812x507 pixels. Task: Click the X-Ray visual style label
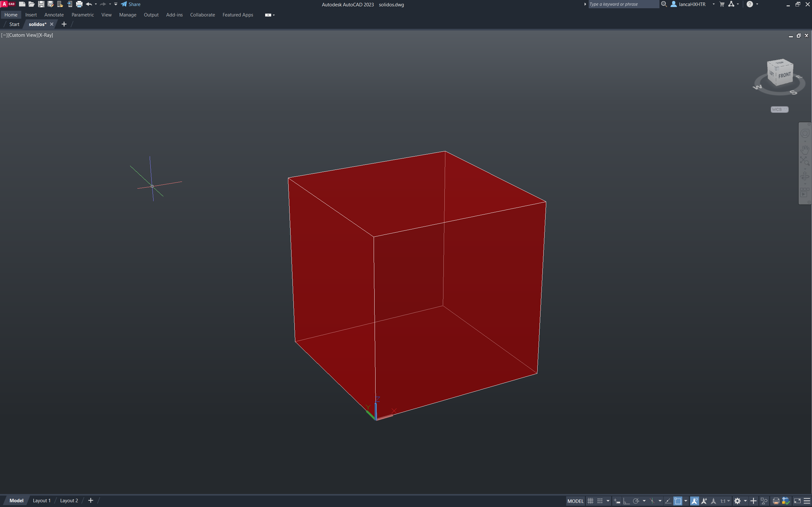click(46, 35)
